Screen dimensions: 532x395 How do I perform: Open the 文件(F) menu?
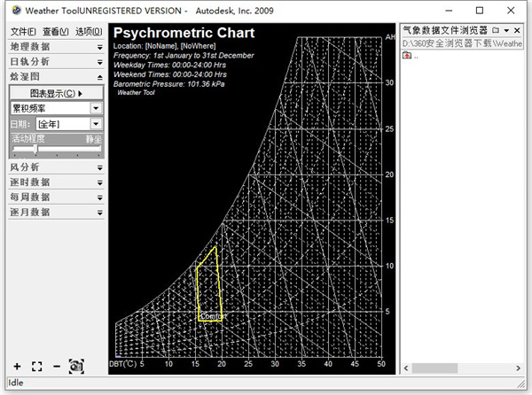click(x=22, y=31)
